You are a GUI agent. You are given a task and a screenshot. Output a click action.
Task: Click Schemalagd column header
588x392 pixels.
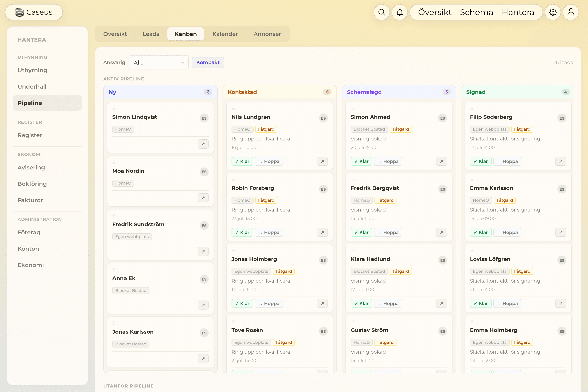399,92
